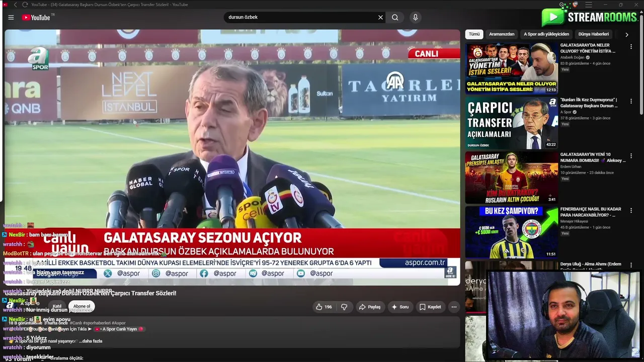Open options for 'FENERBAHÇE NASIL BU KADAR' video
This screenshot has height=362, width=644.
click(631, 211)
